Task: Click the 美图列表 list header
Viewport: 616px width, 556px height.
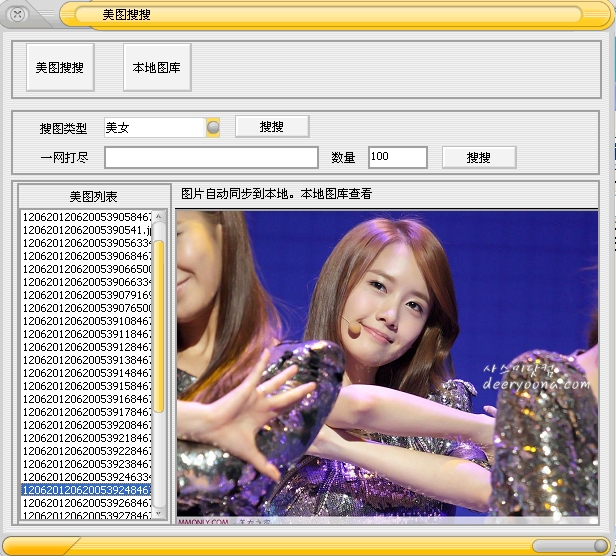Action: pos(93,196)
